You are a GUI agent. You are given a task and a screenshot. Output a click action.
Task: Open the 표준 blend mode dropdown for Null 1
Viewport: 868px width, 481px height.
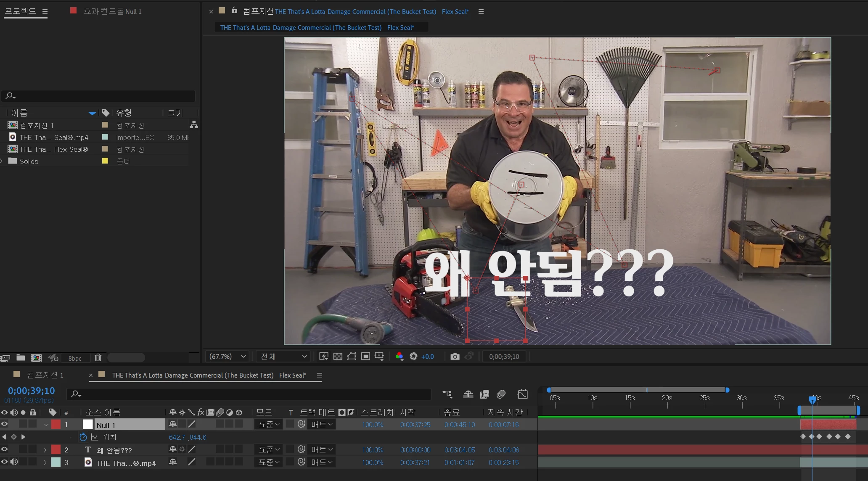[268, 424]
